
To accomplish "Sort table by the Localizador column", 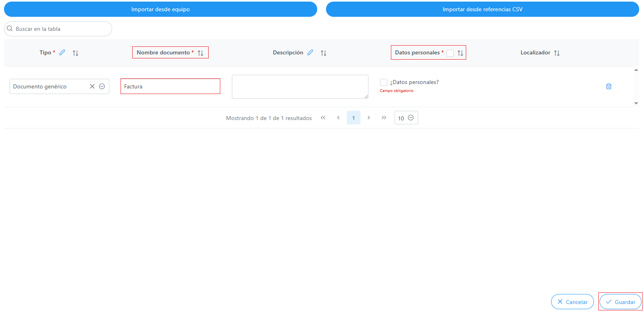I will tap(557, 53).
